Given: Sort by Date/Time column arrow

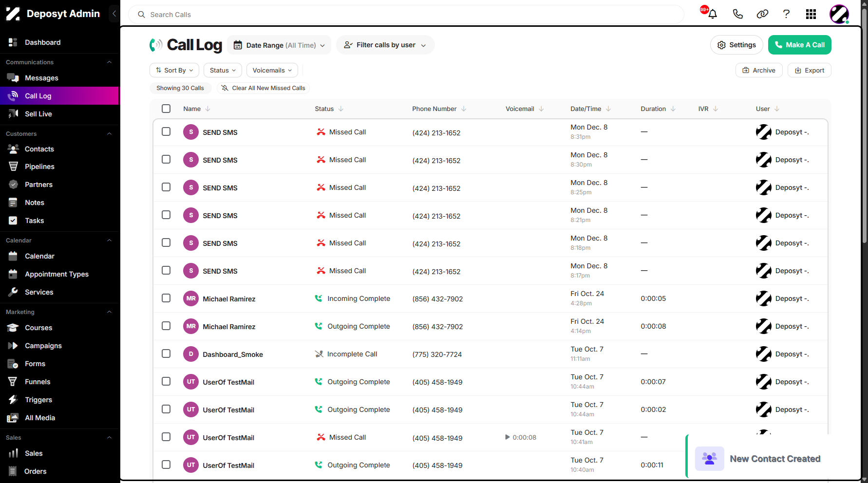Looking at the screenshot, I should [x=608, y=109].
